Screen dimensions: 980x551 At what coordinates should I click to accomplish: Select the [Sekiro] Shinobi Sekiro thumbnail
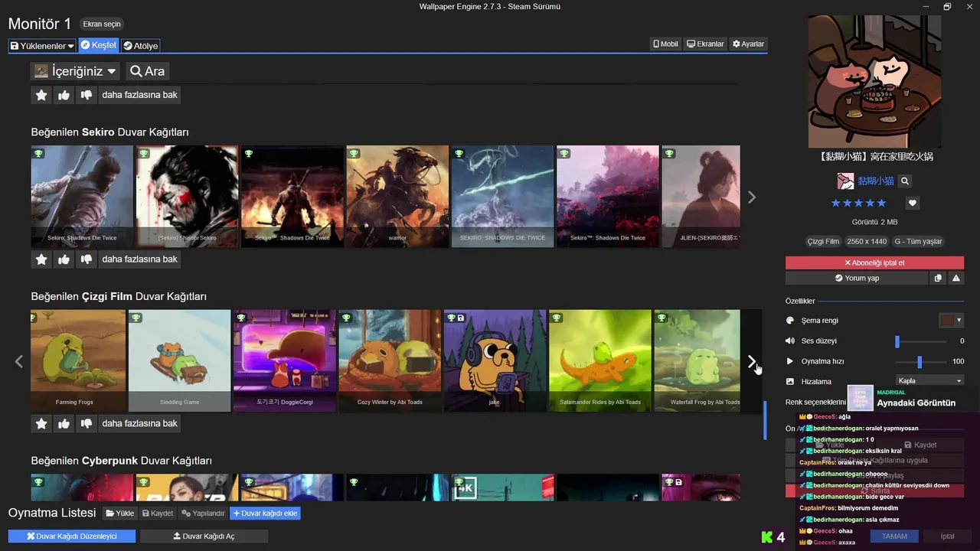pyautogui.click(x=187, y=197)
